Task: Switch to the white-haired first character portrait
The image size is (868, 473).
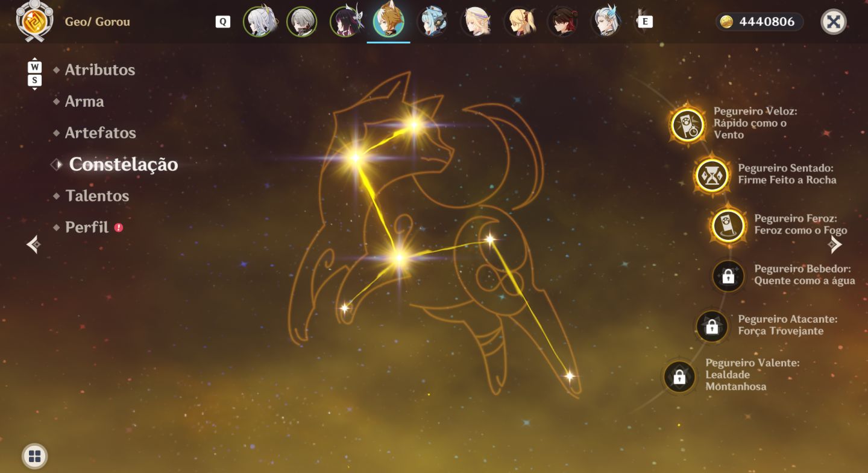Action: 259,22
